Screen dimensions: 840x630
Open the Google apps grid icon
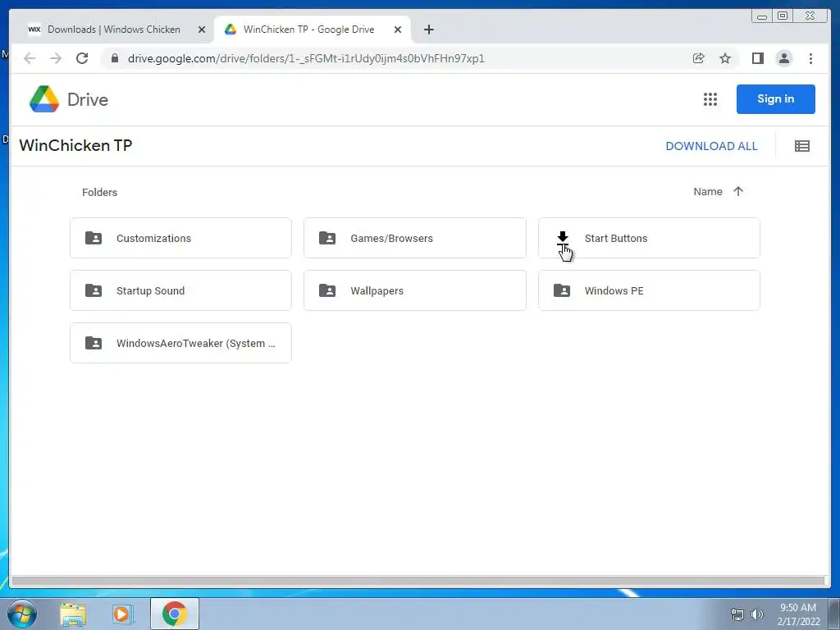coord(710,99)
